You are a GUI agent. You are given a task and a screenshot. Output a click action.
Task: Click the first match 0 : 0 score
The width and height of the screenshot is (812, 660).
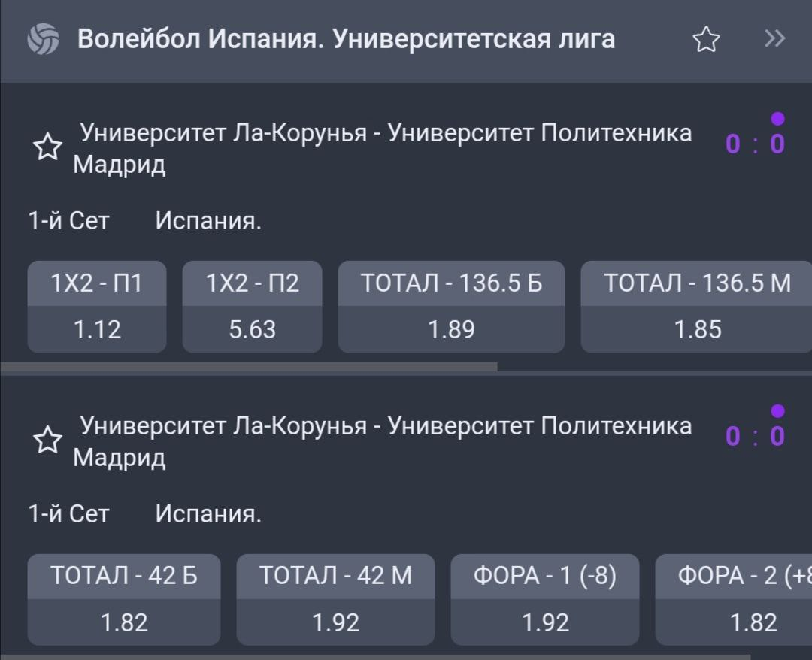tap(755, 144)
